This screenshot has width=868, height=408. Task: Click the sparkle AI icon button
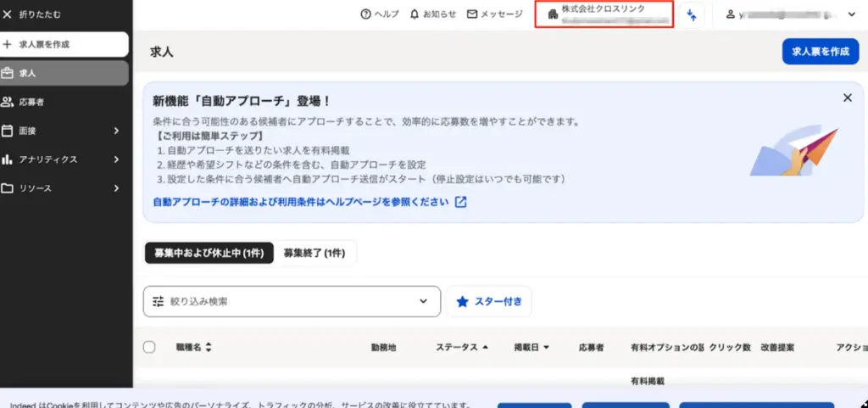(x=692, y=14)
